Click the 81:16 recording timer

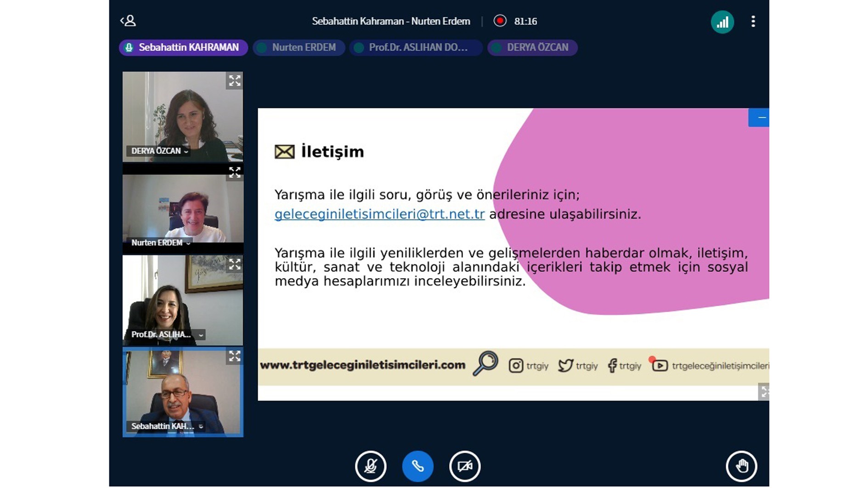coord(525,21)
